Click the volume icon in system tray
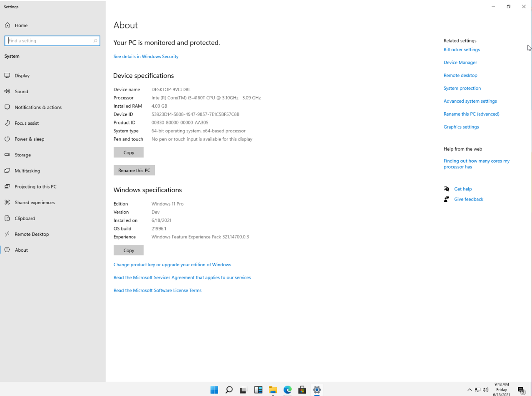This screenshot has width=532, height=396. click(x=485, y=390)
